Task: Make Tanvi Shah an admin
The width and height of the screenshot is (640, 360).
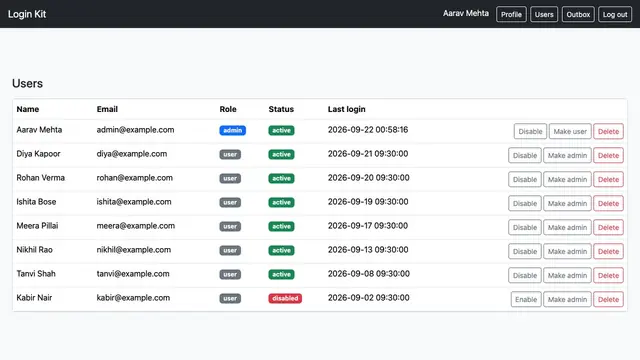Action: pos(567,276)
